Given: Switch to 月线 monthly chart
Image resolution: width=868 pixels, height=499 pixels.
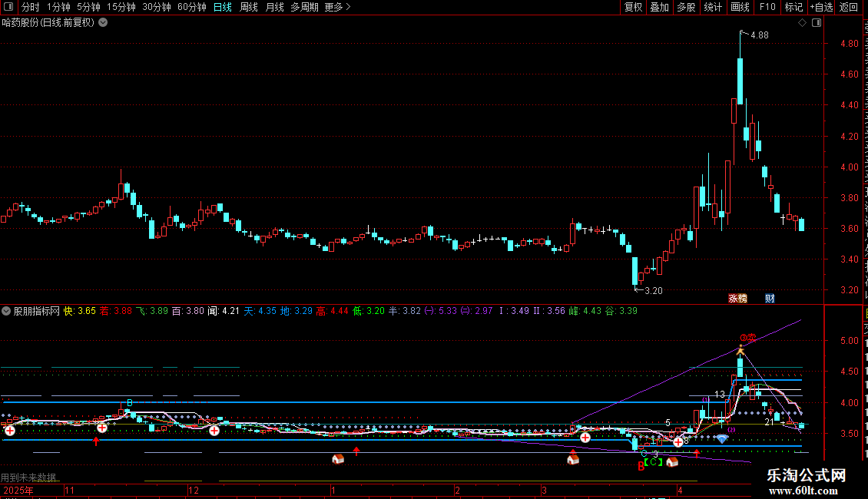Looking at the screenshot, I should point(274,7).
